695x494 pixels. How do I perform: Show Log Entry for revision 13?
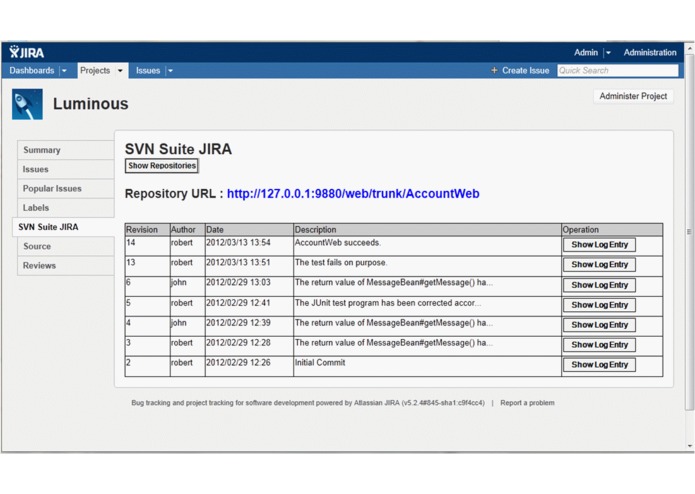point(599,265)
